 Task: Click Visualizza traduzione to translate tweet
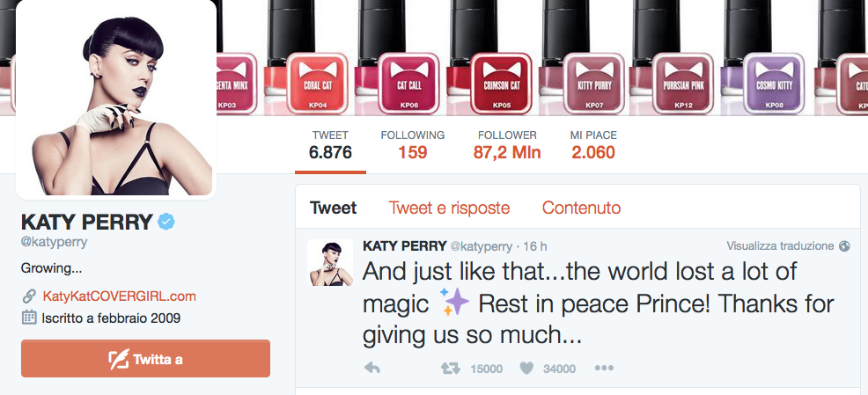point(780,246)
